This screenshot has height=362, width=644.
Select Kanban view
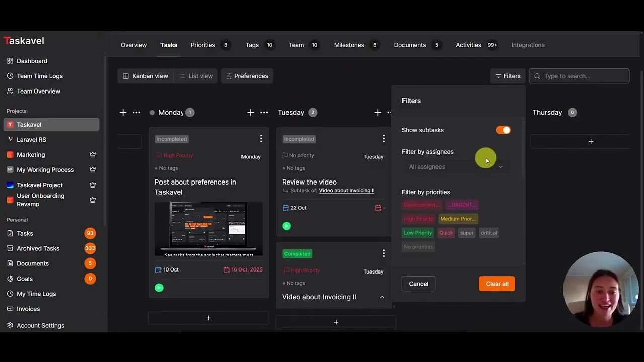pyautogui.click(x=145, y=76)
